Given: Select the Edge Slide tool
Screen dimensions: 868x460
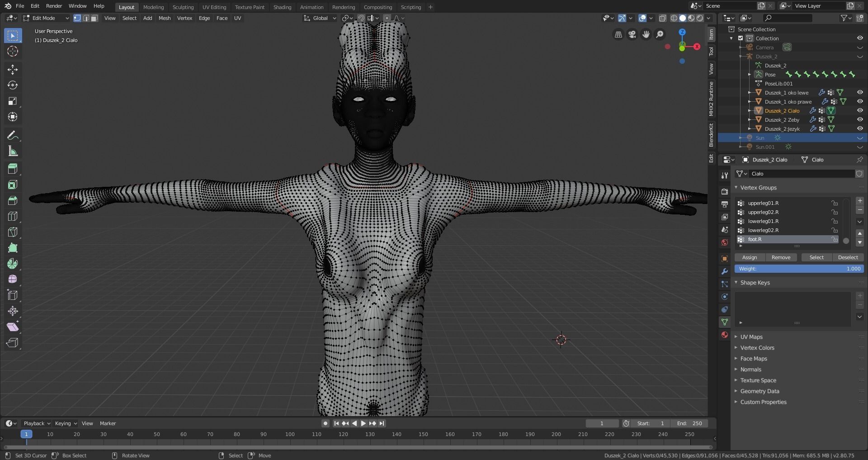Looking at the screenshot, I should point(13,295).
